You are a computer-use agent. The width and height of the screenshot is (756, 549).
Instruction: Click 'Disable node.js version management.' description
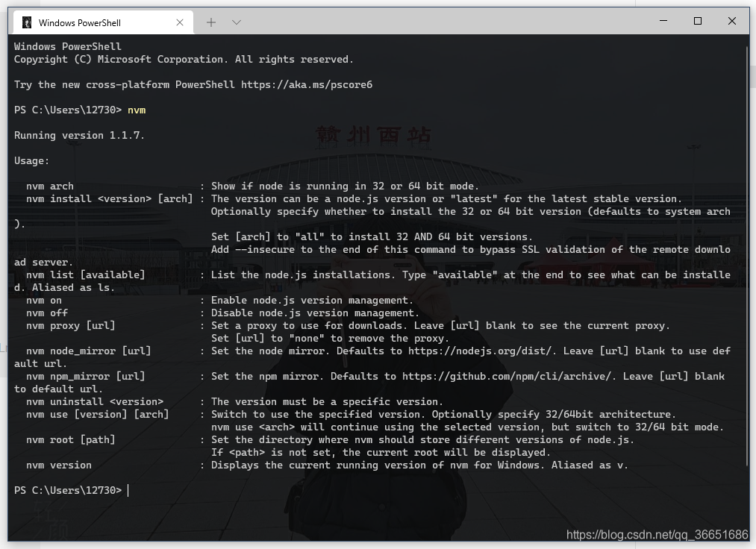[315, 313]
